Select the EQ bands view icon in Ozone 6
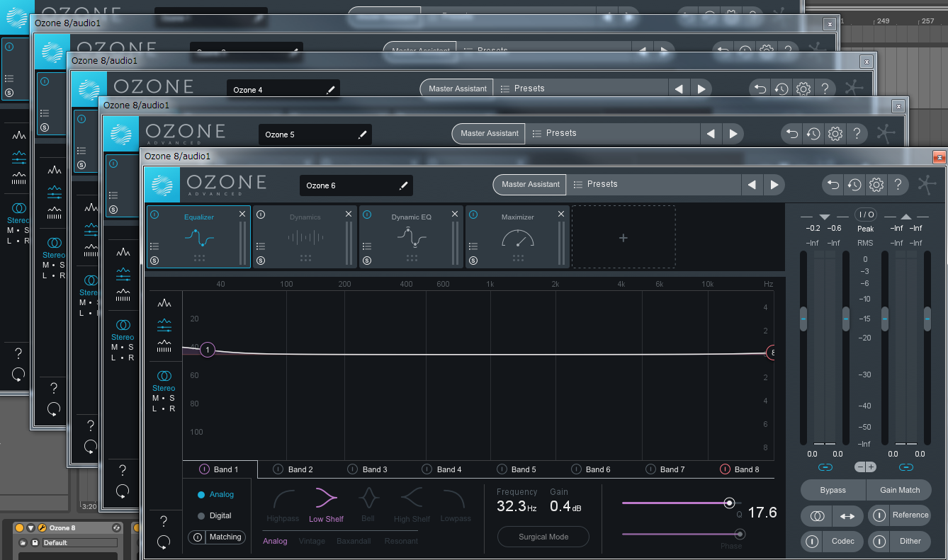Screen dimensions: 948x560 [x=164, y=325]
